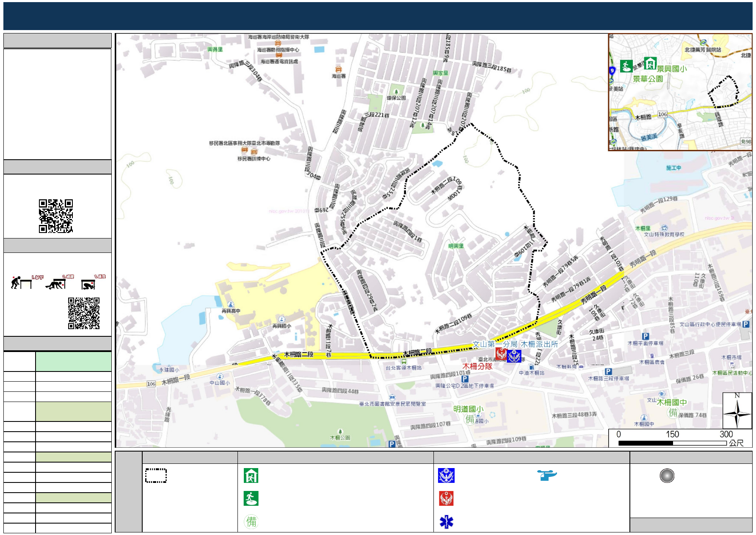756x535 pixels.
Task: Click the dashed boundary rectangle legend symbol
Action: (156, 476)
